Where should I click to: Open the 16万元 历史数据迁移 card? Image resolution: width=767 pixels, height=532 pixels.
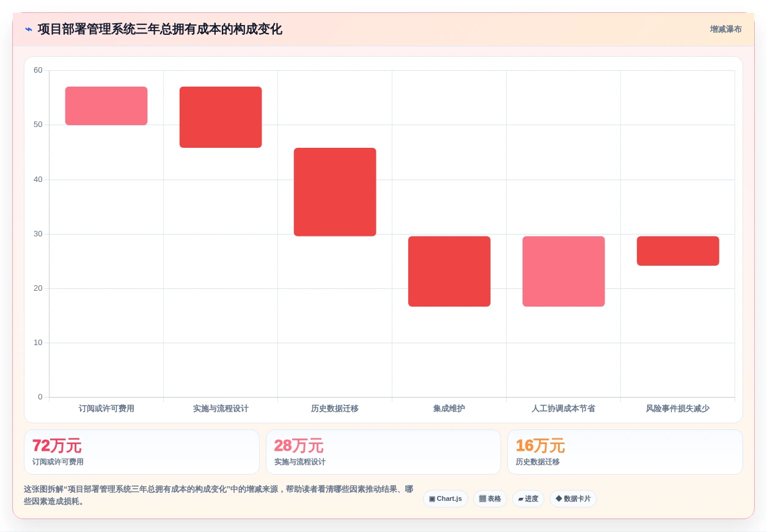click(x=625, y=452)
